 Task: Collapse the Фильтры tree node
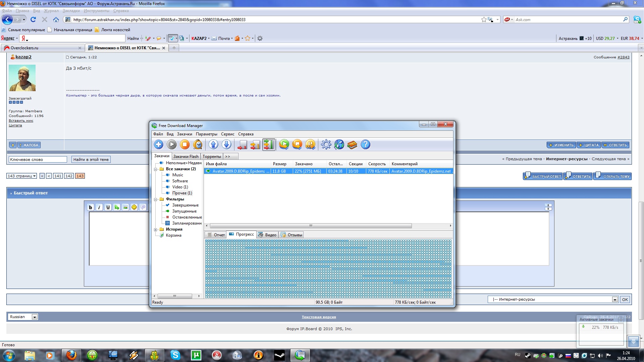coord(156,199)
